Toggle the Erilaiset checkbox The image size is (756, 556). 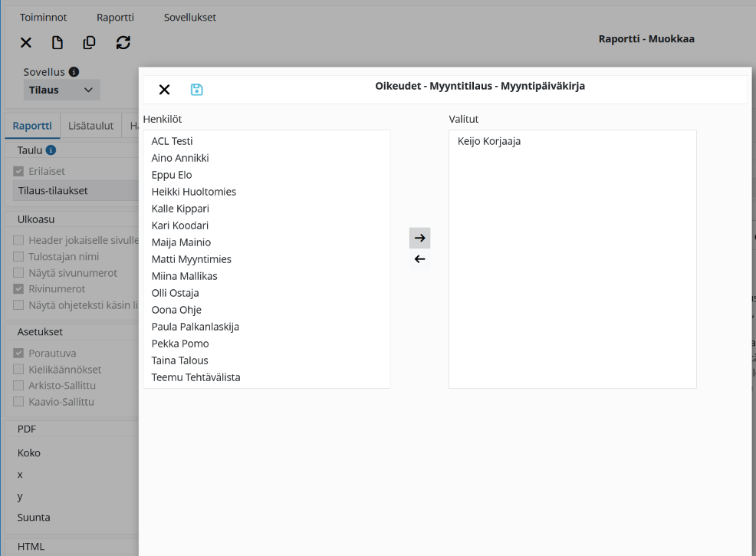pos(18,171)
